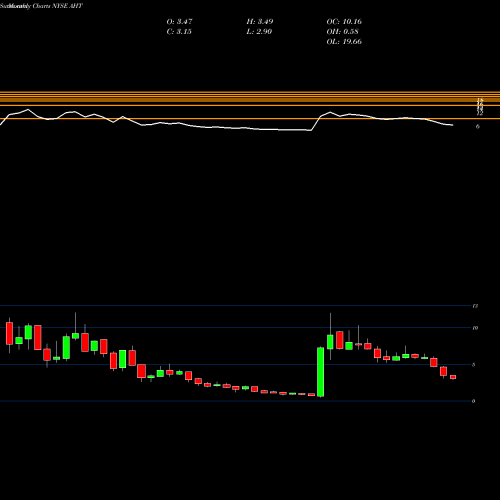The width and height of the screenshot is (500, 500).
Task: Click the 10 label on the price axis
Action: click(475, 328)
